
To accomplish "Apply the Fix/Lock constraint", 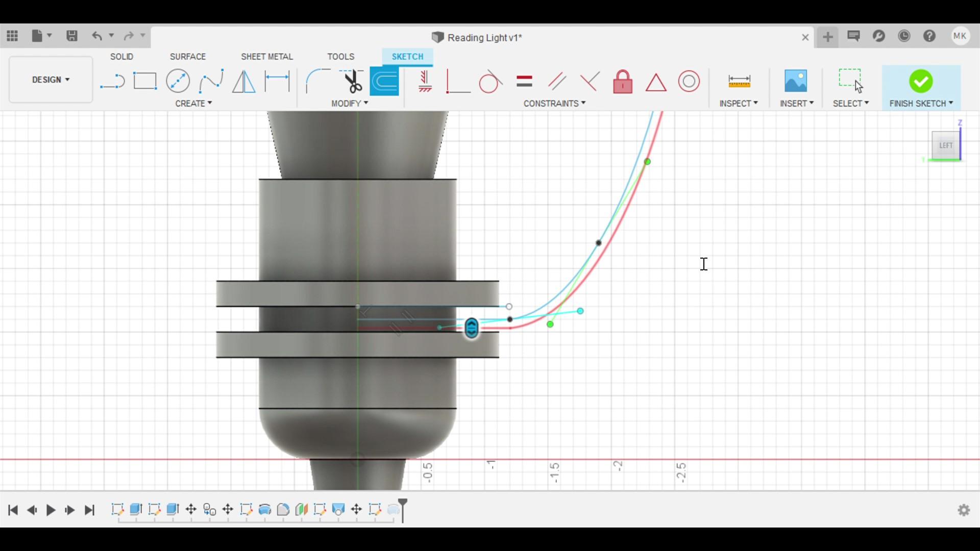I will pyautogui.click(x=623, y=81).
